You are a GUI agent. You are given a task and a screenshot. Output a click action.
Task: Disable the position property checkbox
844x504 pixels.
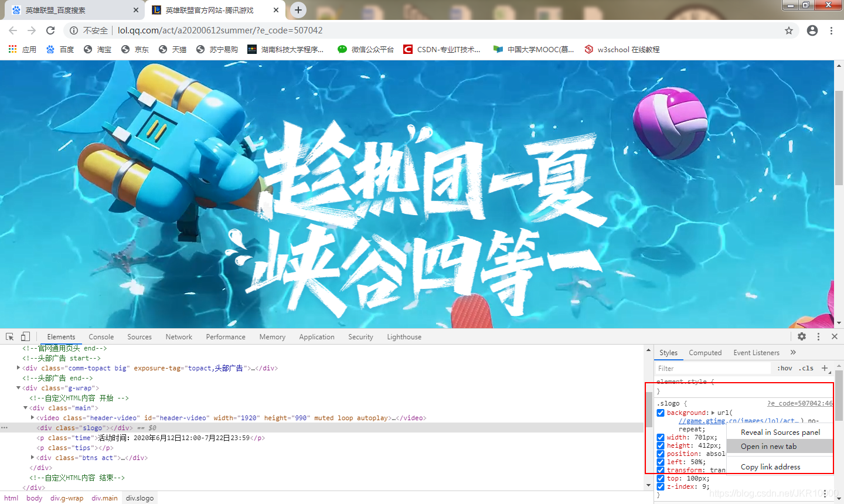[x=661, y=454]
